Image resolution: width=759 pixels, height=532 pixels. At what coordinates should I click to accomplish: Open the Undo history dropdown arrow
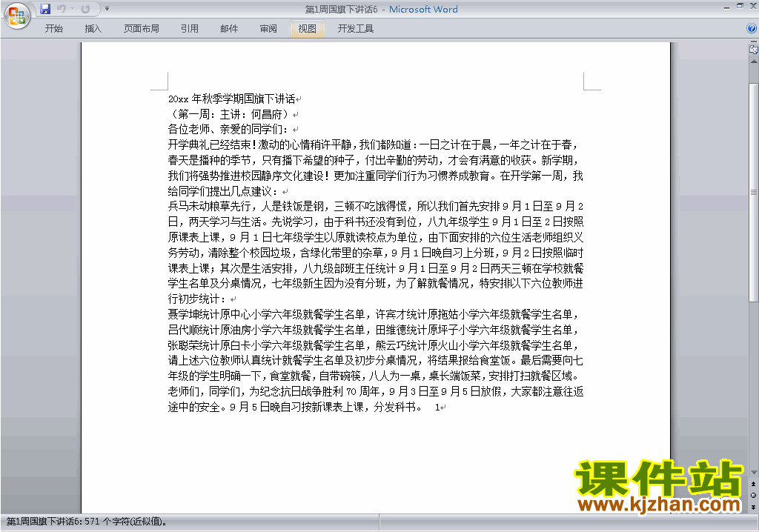pos(72,9)
